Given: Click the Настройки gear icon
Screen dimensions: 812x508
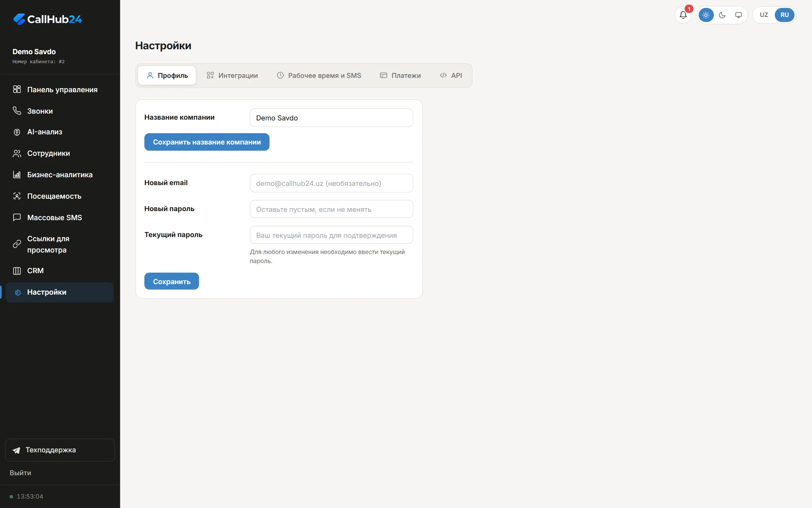Looking at the screenshot, I should tap(18, 292).
